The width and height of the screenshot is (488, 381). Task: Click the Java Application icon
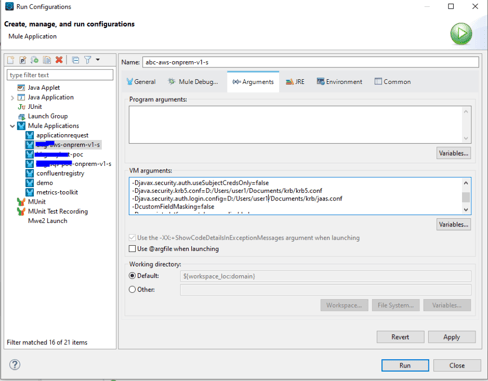tap(21, 97)
